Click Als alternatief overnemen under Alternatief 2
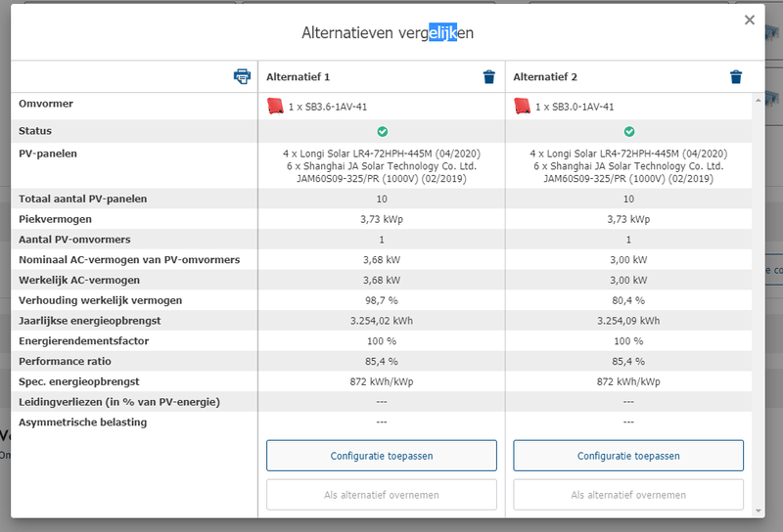This screenshot has height=532, width=783. [628, 495]
